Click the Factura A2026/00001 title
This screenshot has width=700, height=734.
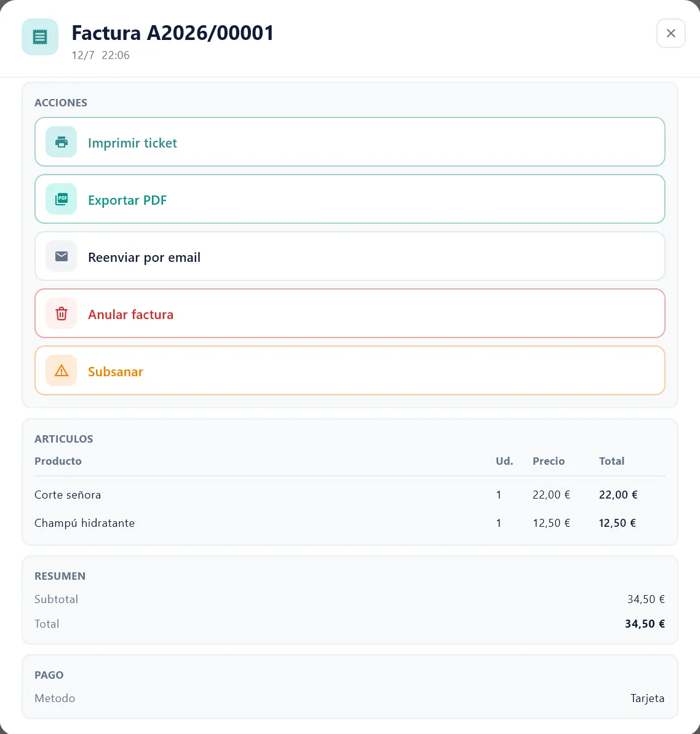point(172,33)
